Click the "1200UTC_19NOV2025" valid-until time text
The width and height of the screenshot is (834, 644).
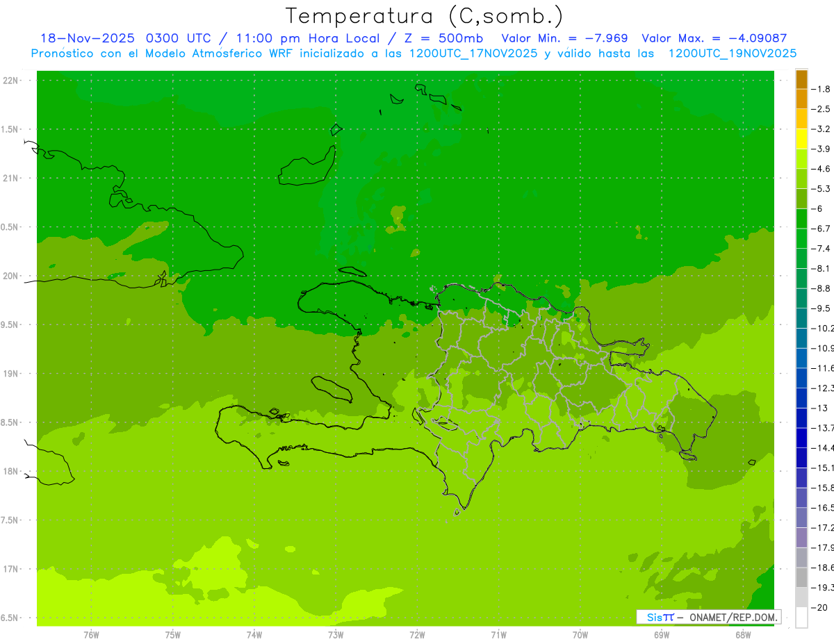[733, 53]
